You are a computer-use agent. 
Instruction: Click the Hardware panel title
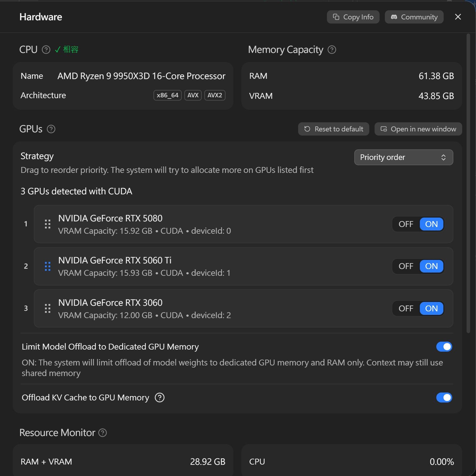pos(41,17)
